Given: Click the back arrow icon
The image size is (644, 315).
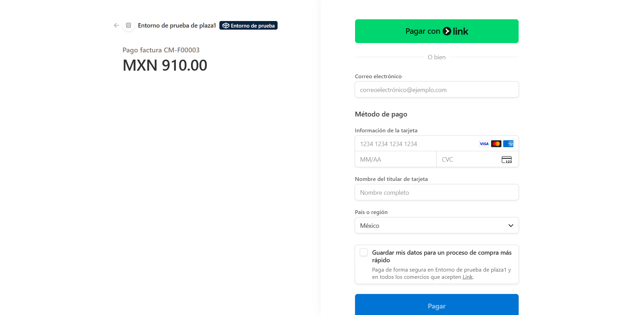Looking at the screenshot, I should (116, 26).
